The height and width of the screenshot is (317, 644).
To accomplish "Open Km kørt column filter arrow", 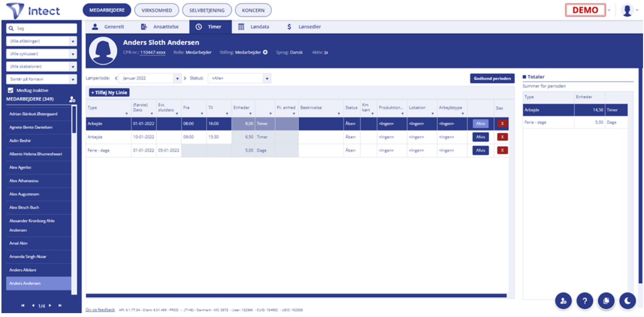I will 372,114.
